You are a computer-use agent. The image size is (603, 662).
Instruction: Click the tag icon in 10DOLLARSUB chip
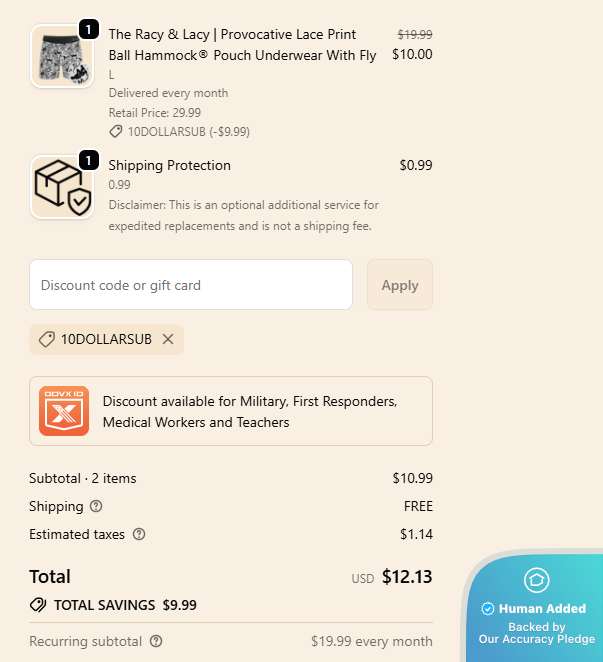[x=46, y=339]
